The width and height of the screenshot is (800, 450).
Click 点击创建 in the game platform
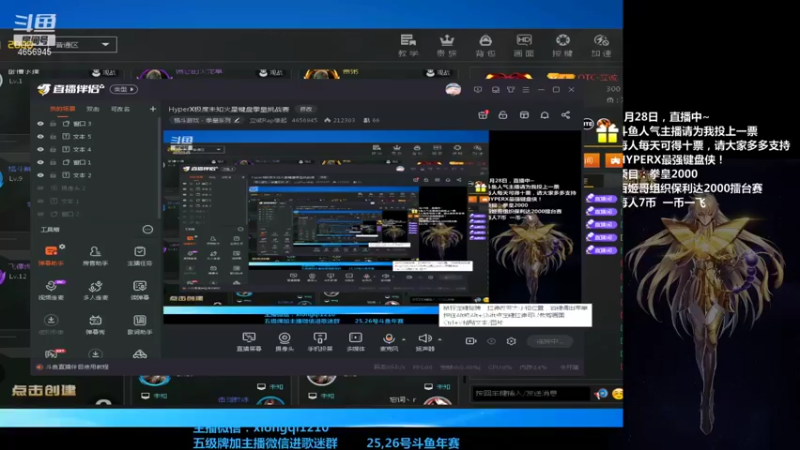44,390
